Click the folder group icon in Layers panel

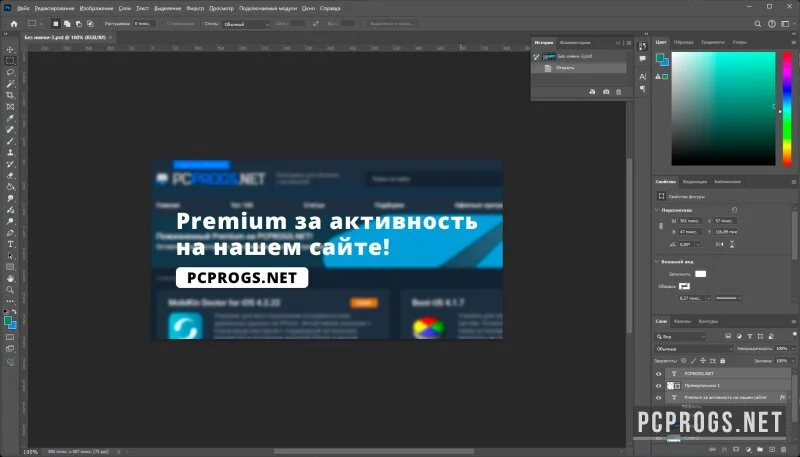(760, 449)
